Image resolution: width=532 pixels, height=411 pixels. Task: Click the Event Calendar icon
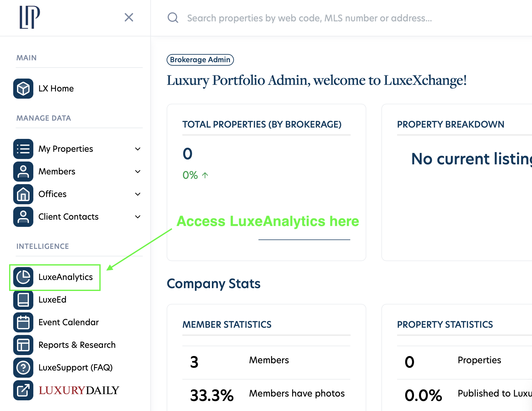point(23,322)
